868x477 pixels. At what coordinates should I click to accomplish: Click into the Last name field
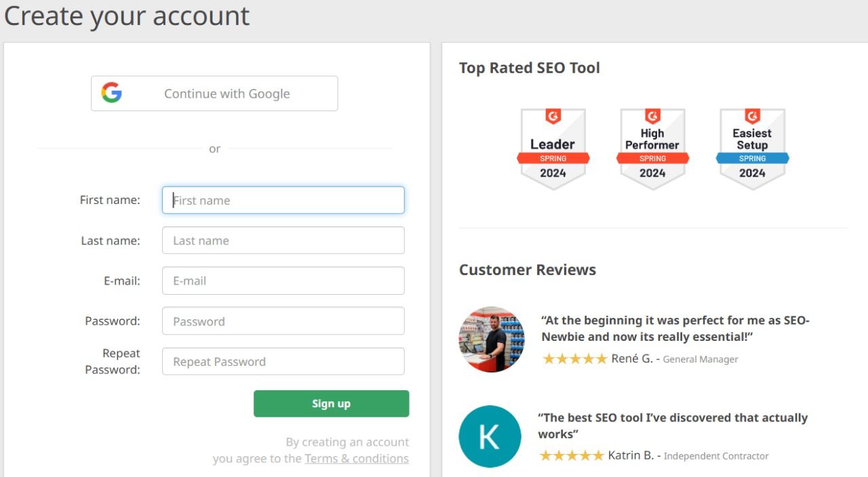(283, 241)
